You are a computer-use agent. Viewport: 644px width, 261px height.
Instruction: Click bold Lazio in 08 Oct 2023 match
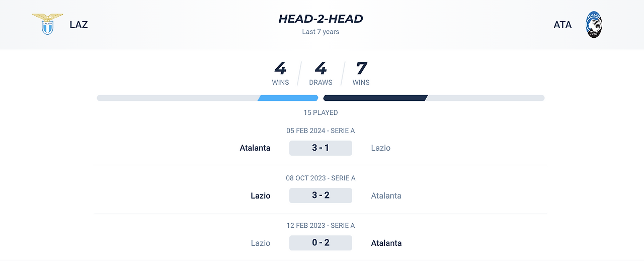pyautogui.click(x=261, y=195)
